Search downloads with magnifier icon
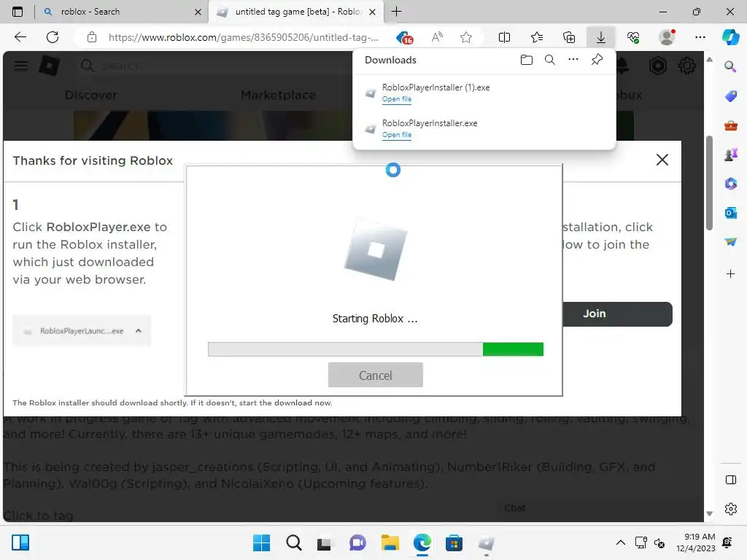Viewport: 747px width, 560px height. [x=550, y=60]
